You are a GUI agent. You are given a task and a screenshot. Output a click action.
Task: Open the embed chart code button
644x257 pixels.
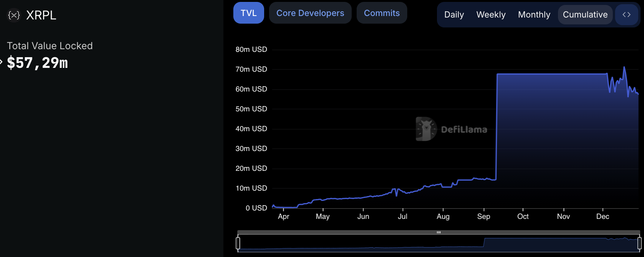[626, 14]
